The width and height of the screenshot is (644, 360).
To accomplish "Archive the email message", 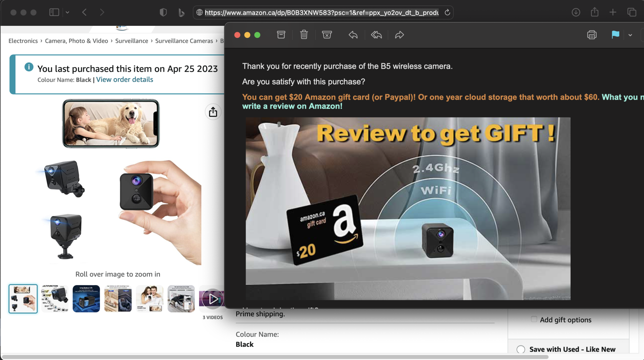I will click(281, 35).
